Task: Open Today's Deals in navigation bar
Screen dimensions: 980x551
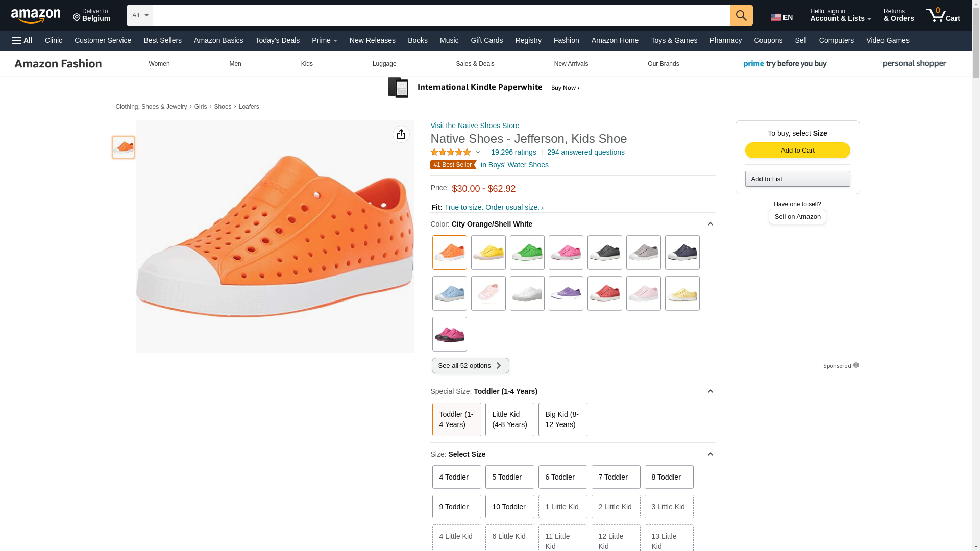Action: [x=277, y=40]
